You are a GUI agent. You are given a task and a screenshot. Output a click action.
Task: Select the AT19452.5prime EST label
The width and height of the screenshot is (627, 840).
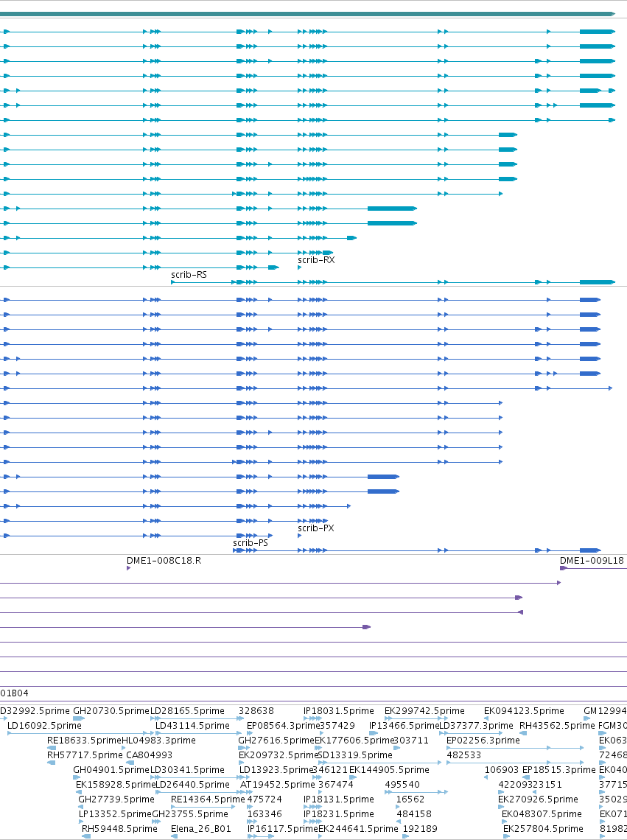[278, 785]
